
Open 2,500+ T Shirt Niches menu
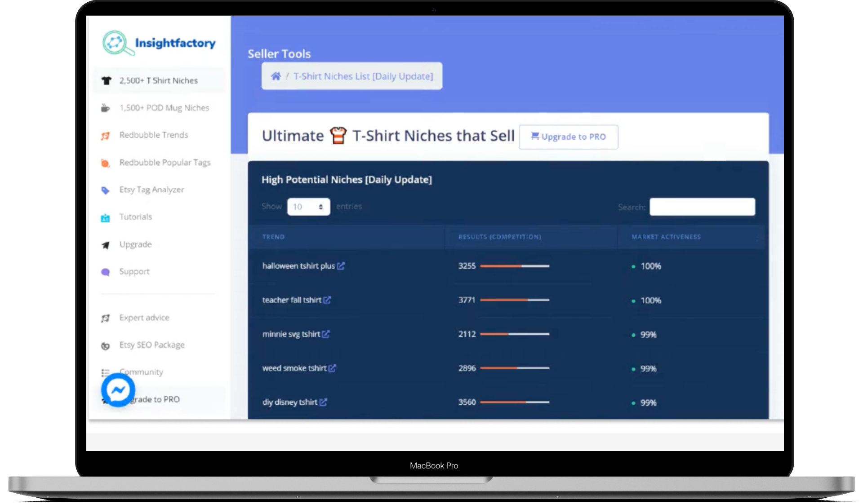[159, 81]
